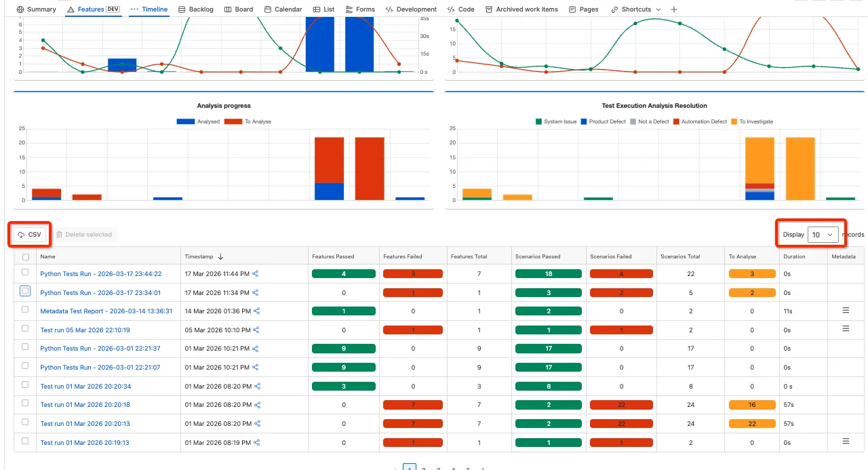Toggle the select-all checkbox in table header
Viewport: 868px width, 470px height.
click(x=26, y=257)
